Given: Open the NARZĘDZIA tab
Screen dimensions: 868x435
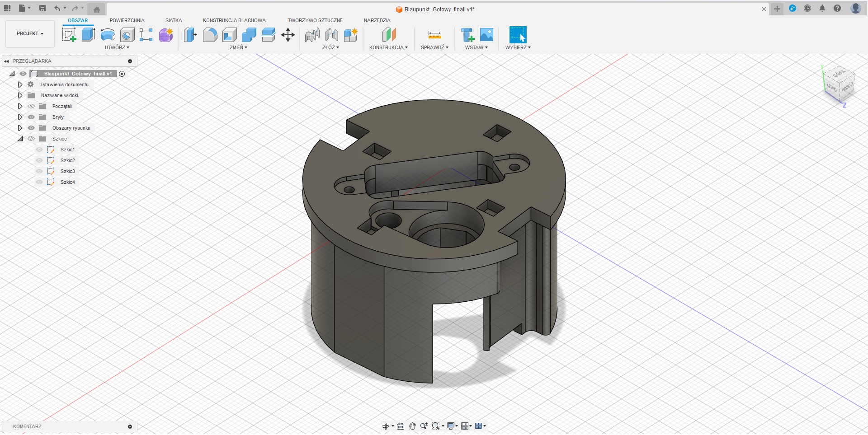Looking at the screenshot, I should click(x=377, y=20).
